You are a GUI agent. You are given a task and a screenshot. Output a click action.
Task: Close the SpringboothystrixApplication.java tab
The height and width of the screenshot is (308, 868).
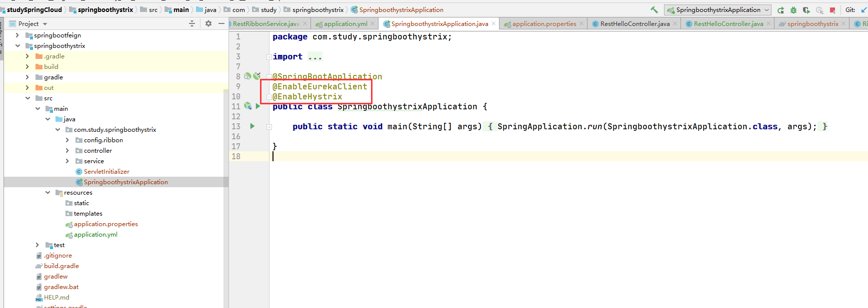493,23
